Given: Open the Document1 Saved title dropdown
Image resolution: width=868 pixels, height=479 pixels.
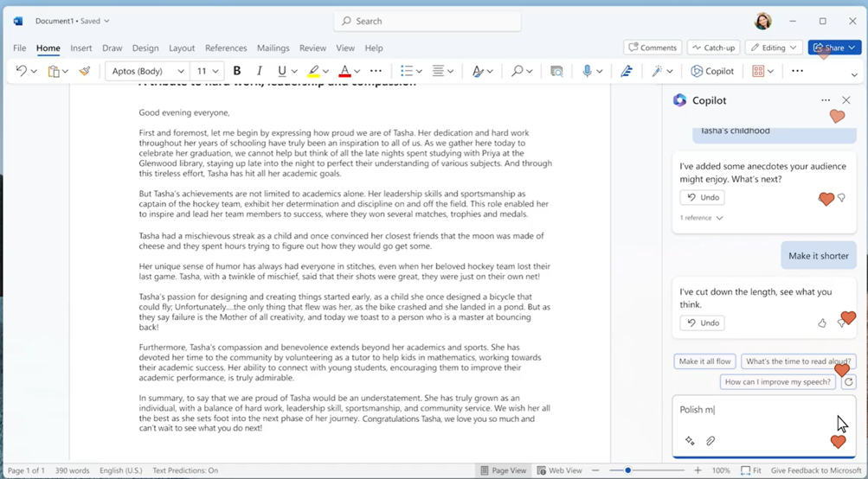Looking at the screenshot, I should click(73, 21).
